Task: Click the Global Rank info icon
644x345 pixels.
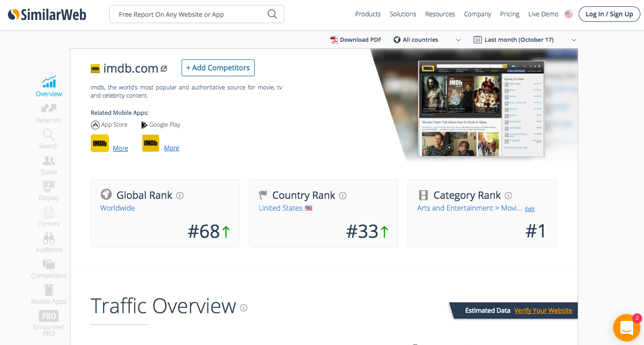Action: 180,195
